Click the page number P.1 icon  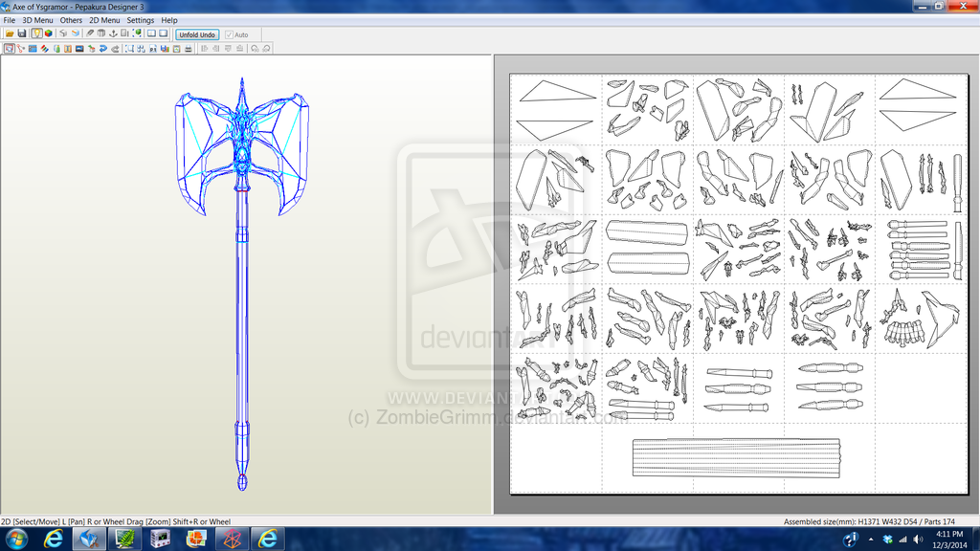(153, 48)
